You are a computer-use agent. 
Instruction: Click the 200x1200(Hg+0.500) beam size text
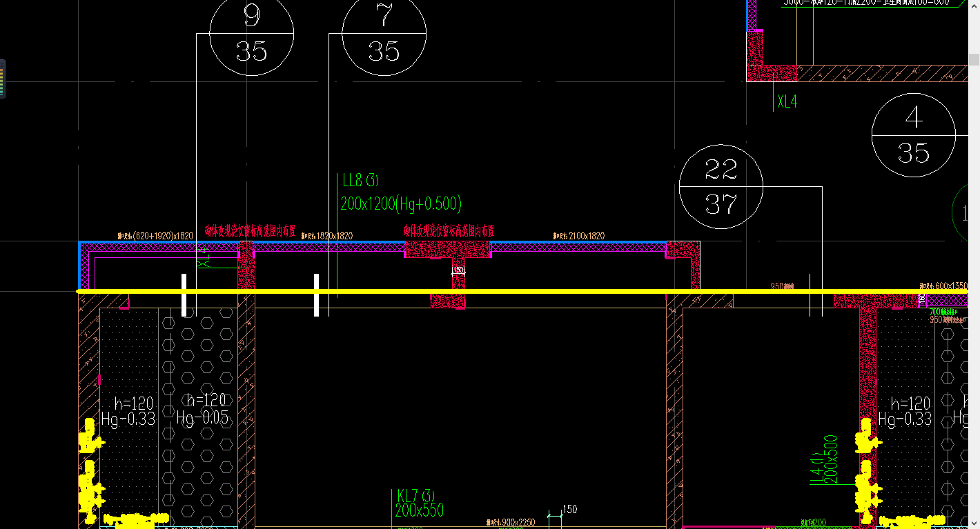click(401, 203)
